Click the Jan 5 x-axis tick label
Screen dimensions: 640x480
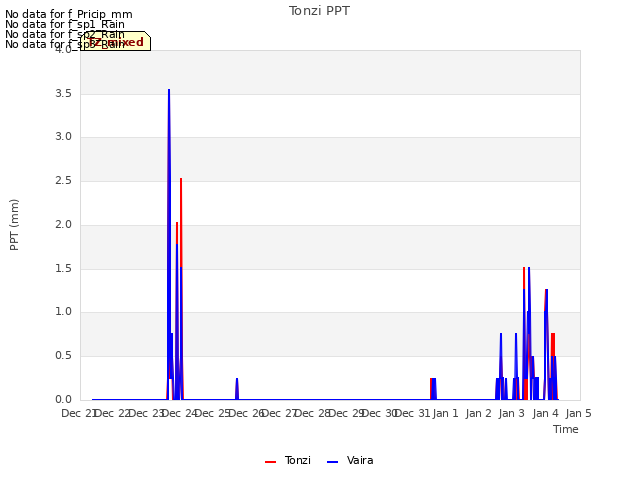click(x=578, y=413)
